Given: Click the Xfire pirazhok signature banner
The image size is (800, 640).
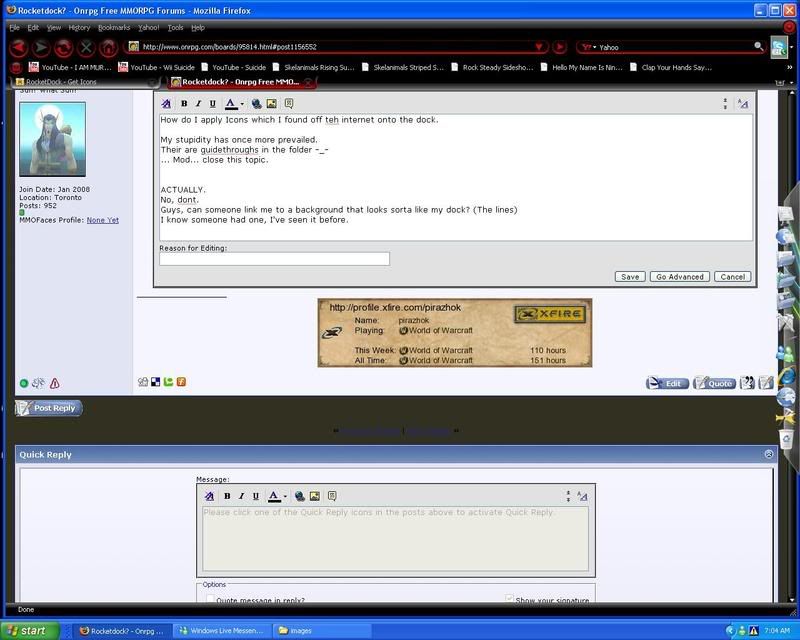Looking at the screenshot, I should 455,333.
